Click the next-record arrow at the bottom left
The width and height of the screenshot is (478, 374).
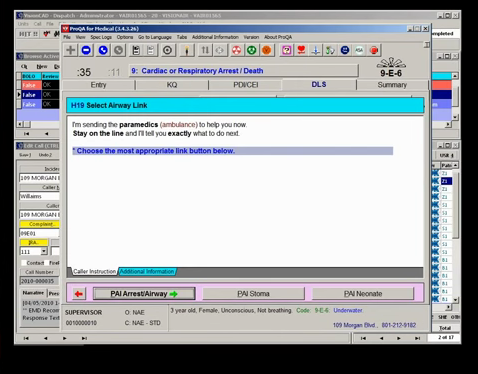[x=65, y=338]
